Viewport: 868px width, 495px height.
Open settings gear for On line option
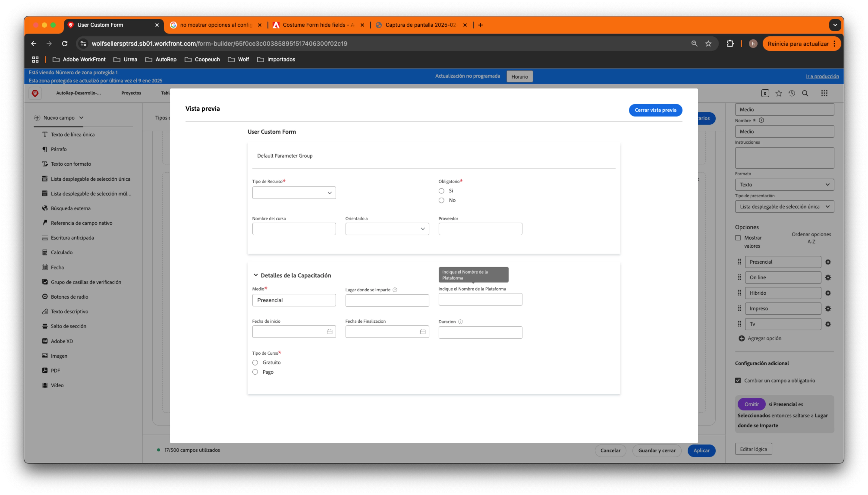[828, 277]
